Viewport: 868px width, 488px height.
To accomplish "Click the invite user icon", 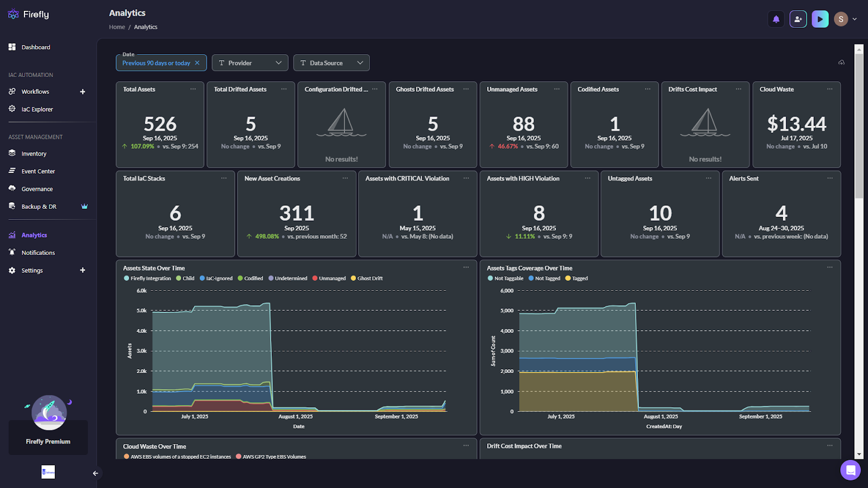I will tap(798, 19).
